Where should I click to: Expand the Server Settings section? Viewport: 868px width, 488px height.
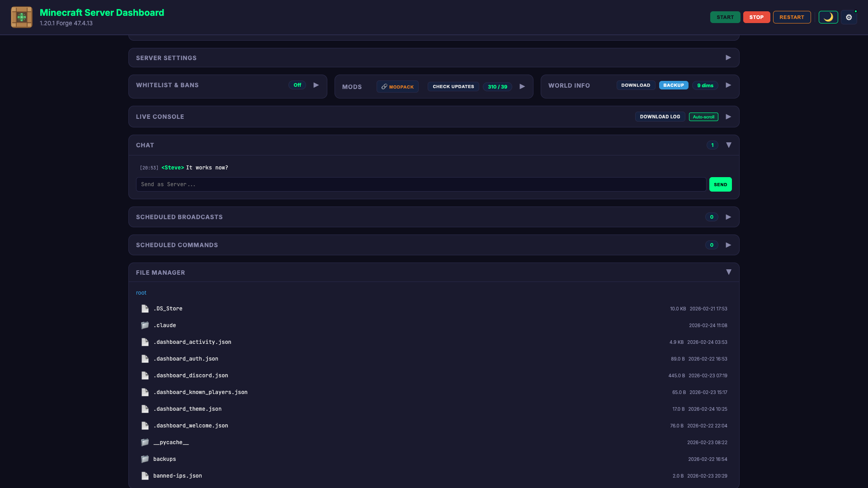[x=728, y=57]
